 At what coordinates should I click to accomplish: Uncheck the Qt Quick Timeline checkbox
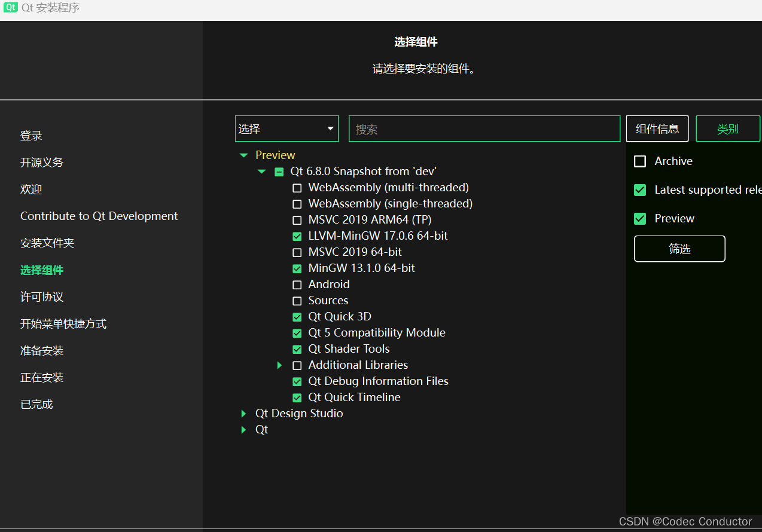coord(297,398)
